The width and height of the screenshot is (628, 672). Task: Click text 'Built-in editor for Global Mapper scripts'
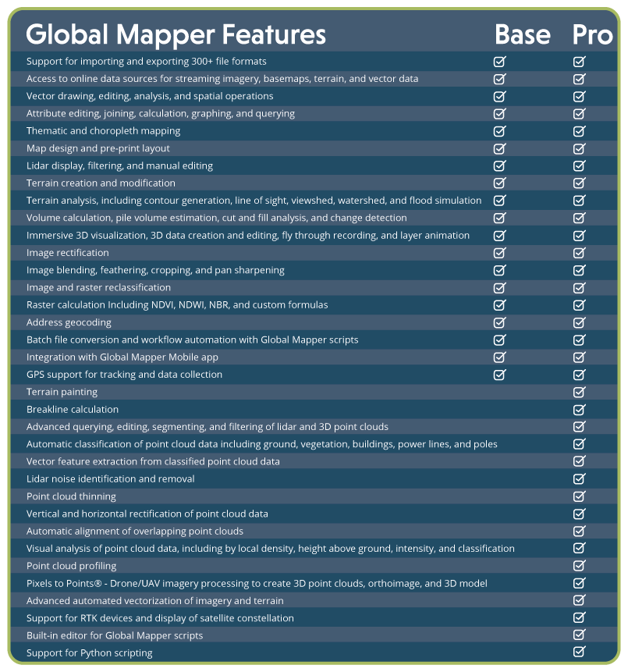pos(115,635)
